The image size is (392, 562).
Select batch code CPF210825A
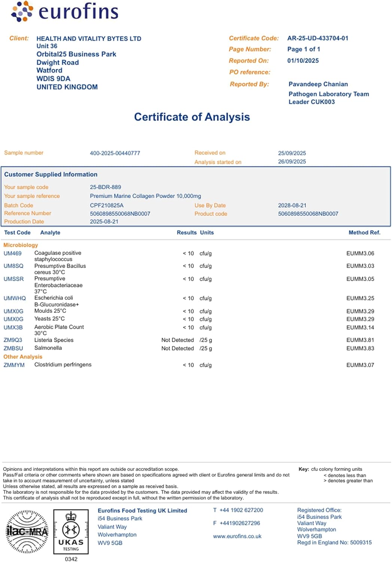pyautogui.click(x=107, y=205)
